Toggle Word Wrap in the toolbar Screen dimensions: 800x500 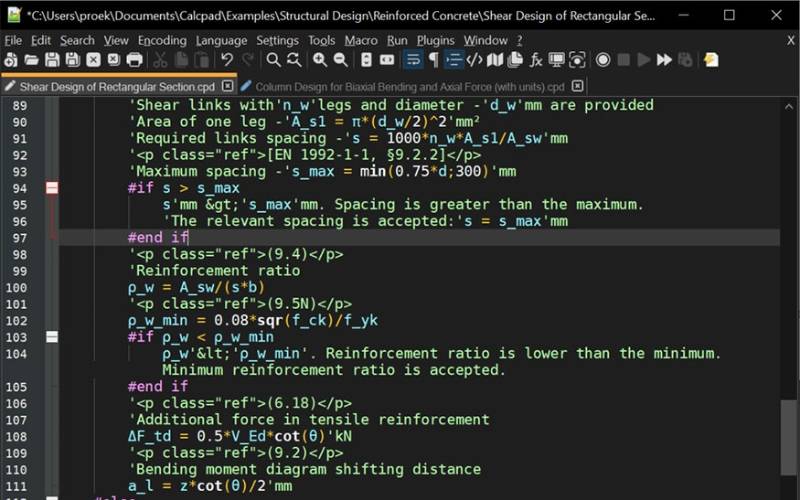coord(412,61)
